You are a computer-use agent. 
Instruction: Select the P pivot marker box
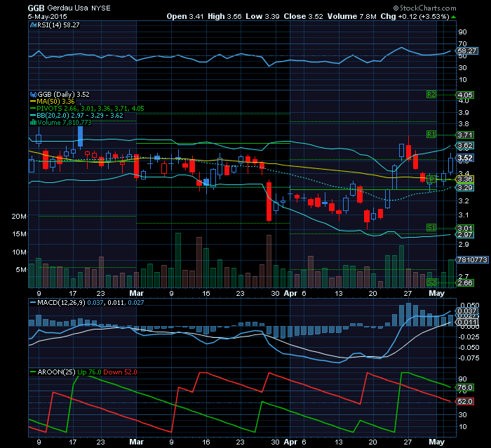point(431,179)
